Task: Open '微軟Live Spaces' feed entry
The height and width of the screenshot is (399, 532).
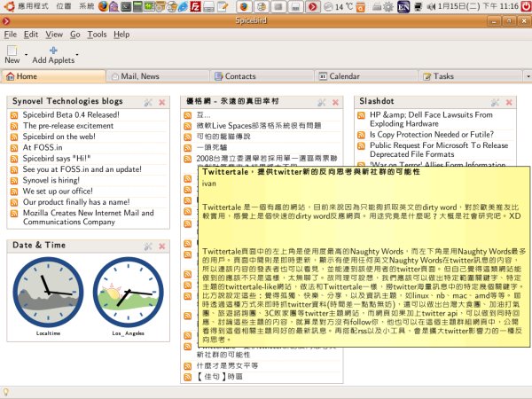Action: click(259, 126)
